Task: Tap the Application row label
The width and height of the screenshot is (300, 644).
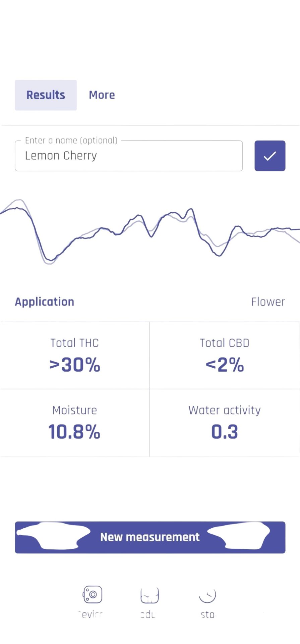Action: 45,302
